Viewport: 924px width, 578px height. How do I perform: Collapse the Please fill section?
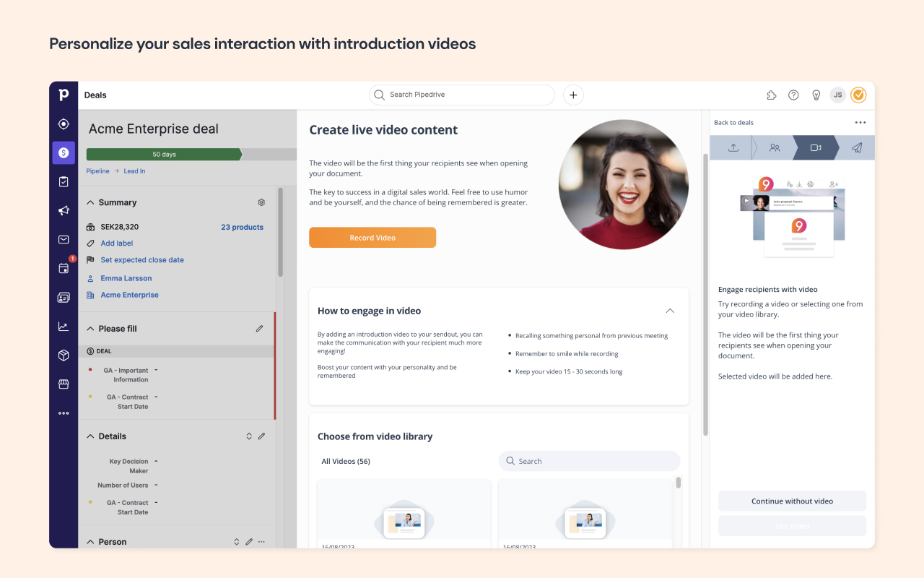pos(91,329)
